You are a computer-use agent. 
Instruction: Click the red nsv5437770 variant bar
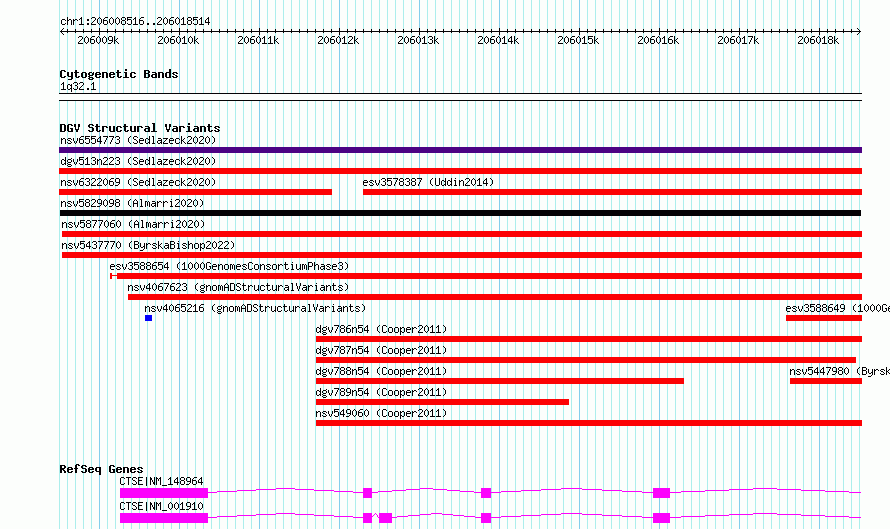[462, 255]
